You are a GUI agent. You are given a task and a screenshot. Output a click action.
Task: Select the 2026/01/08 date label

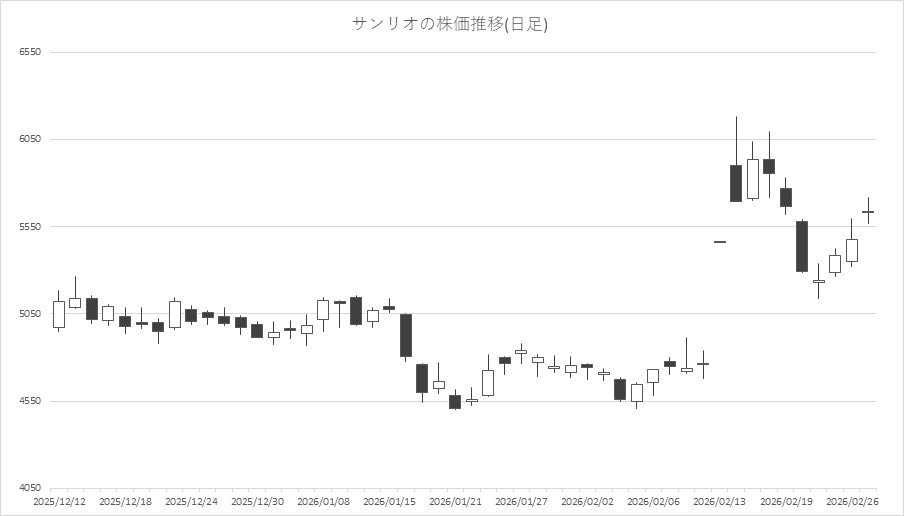point(322,501)
